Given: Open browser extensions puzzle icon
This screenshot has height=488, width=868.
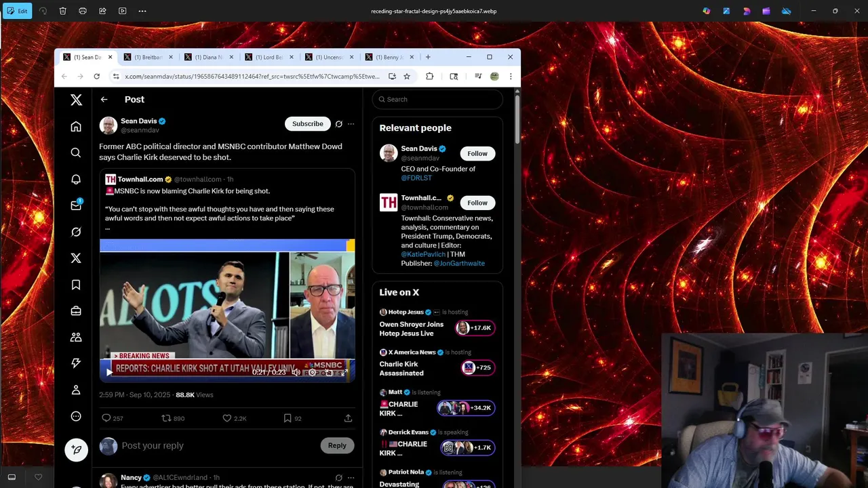Looking at the screenshot, I should [429, 77].
